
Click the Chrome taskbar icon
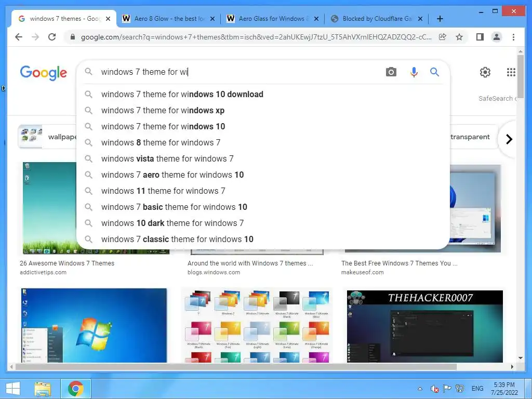pyautogui.click(x=76, y=389)
